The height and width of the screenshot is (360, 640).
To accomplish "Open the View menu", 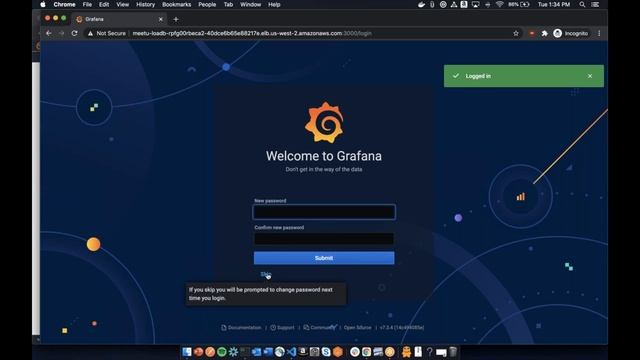I will 122,4.
